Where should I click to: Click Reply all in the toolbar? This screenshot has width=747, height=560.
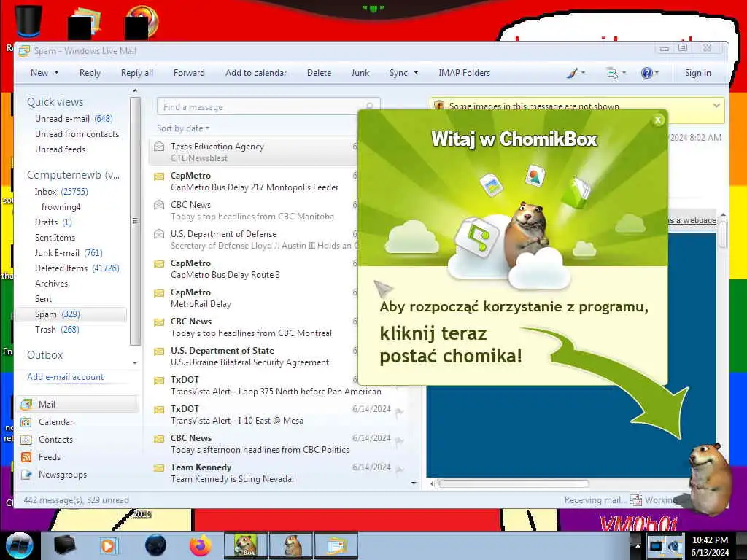(x=136, y=73)
